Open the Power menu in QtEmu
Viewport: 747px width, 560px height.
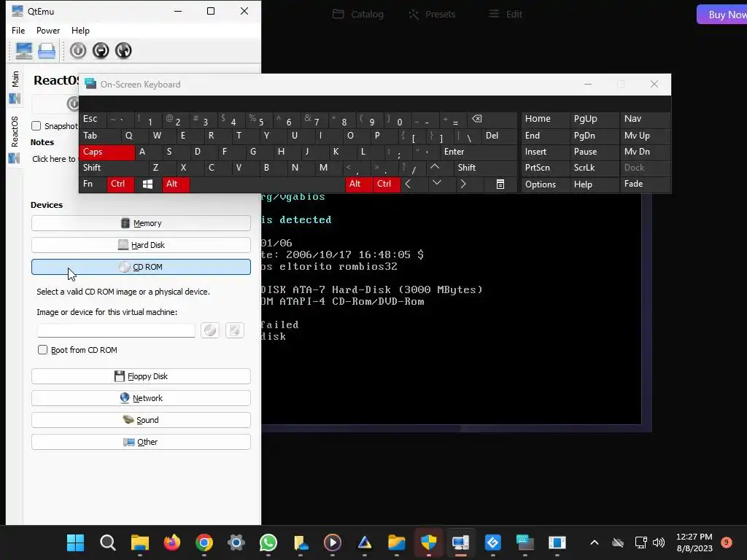coord(48,31)
